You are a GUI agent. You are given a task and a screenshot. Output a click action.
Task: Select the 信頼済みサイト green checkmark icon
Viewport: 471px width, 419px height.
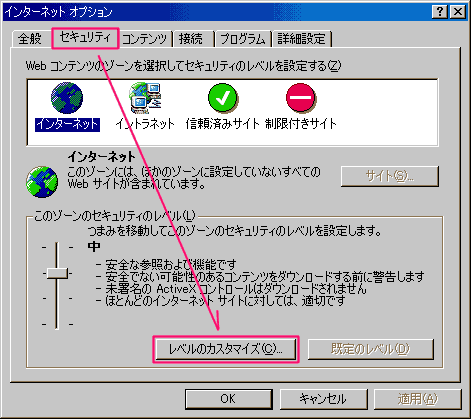(223, 98)
